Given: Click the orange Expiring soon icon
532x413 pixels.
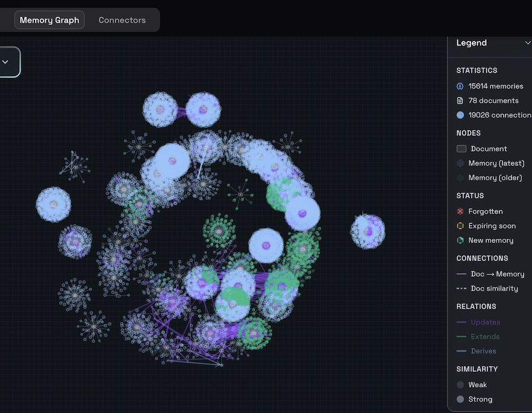Looking at the screenshot, I should [x=460, y=226].
